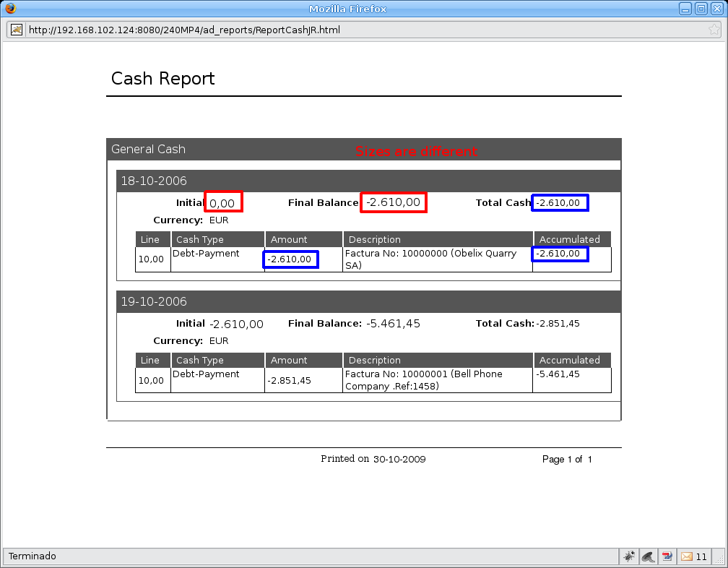Click the URL address field

(361, 30)
